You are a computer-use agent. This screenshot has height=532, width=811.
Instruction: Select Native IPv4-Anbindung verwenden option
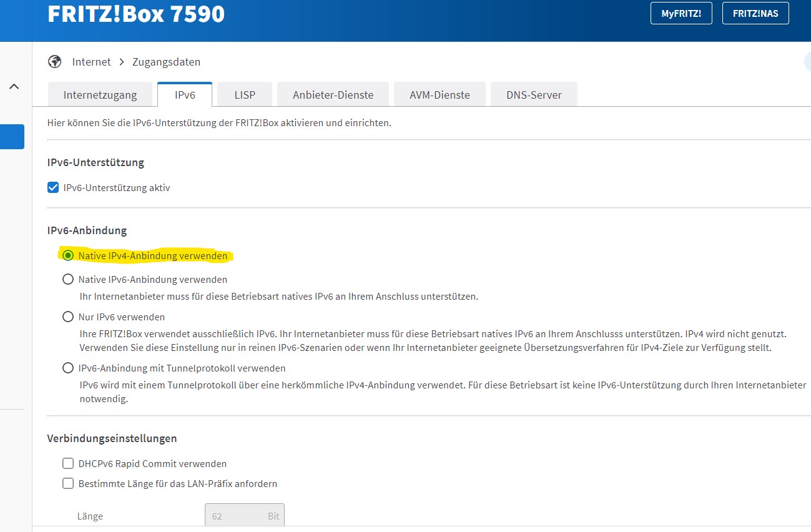pos(68,255)
